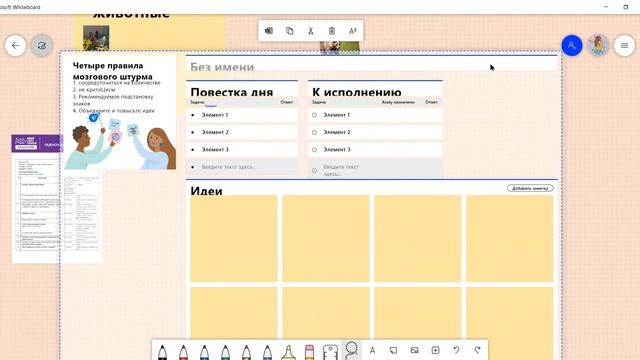Select the black pen
Screen dimensions: 640x360
tap(162, 352)
